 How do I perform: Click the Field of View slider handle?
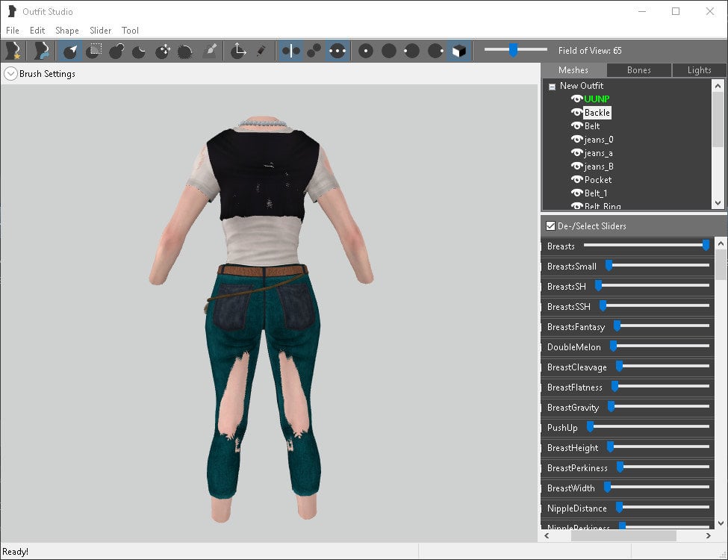point(513,50)
